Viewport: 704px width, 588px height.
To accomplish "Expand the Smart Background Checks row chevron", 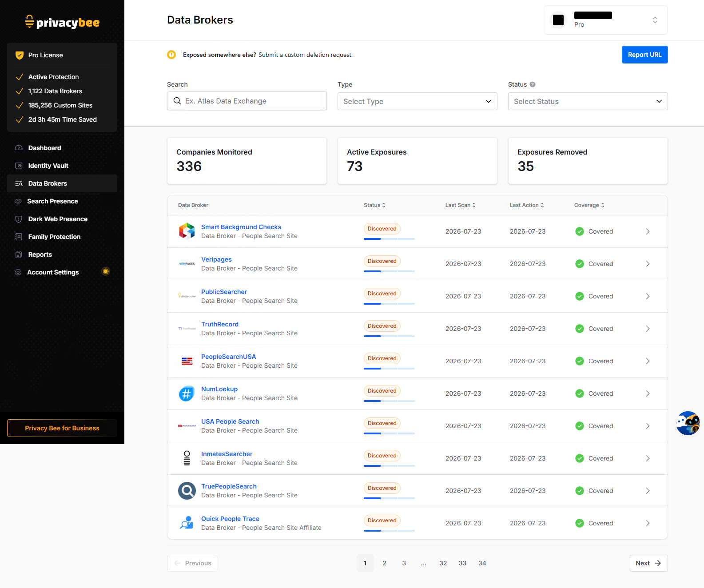I will [x=648, y=231].
